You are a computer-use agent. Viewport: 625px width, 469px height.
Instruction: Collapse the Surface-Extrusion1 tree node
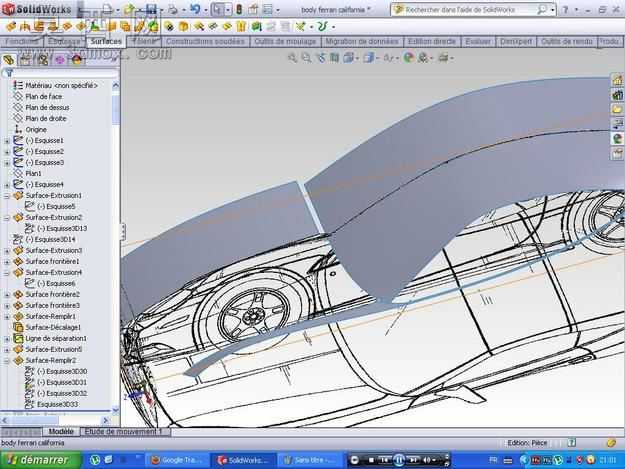pyautogui.click(x=7, y=196)
